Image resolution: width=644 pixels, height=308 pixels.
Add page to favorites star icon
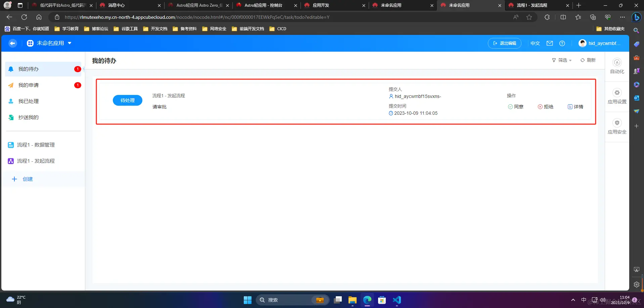[529, 17]
